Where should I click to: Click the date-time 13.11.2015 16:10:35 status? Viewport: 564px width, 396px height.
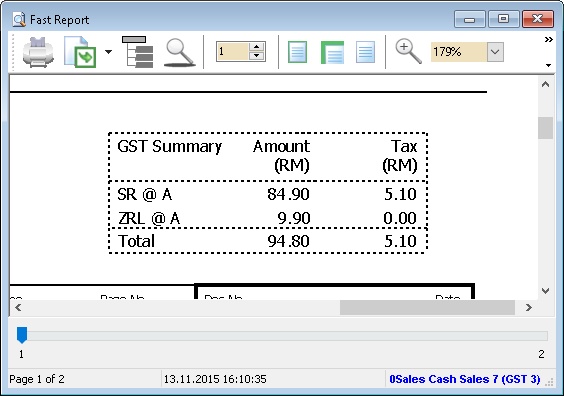pyautogui.click(x=215, y=379)
